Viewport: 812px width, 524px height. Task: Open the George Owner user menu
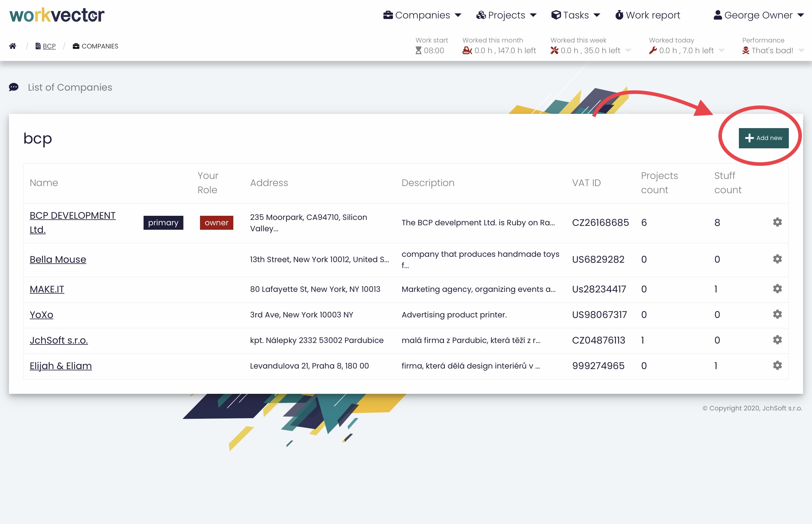[x=758, y=15]
